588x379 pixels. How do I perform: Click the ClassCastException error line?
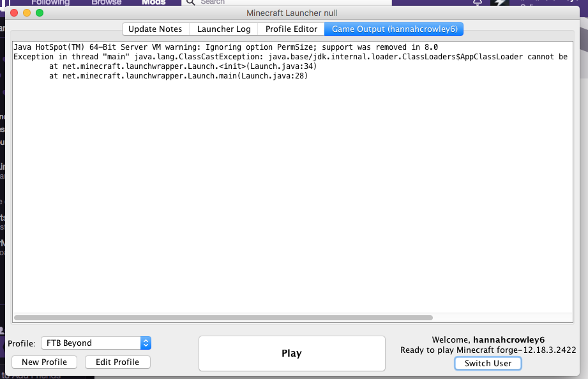(x=290, y=57)
